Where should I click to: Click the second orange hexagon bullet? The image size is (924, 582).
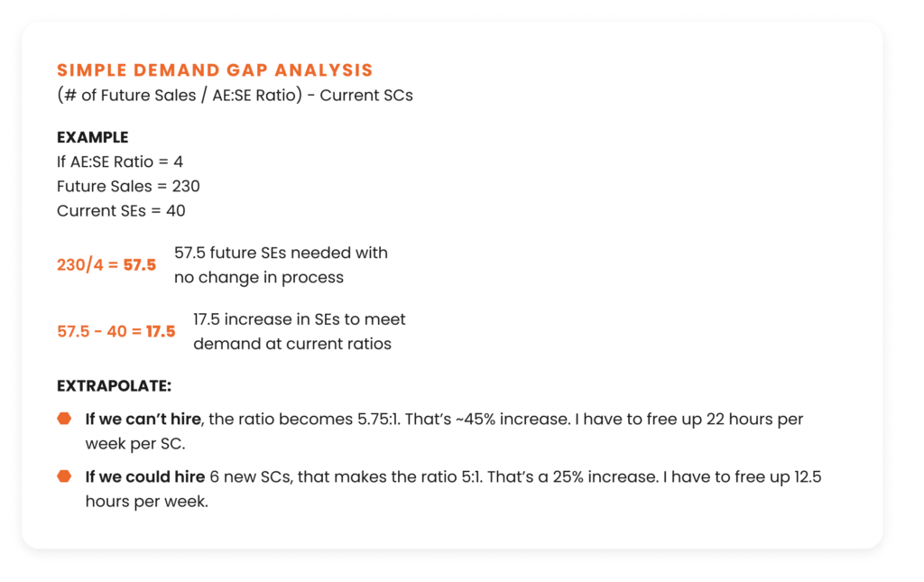tap(64, 476)
